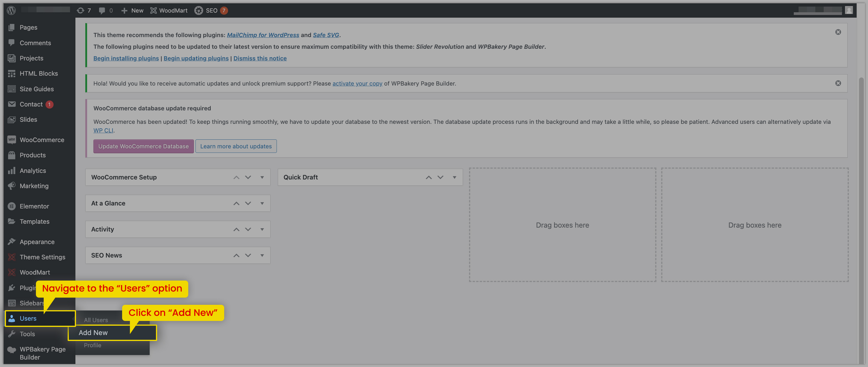The width and height of the screenshot is (868, 367).
Task: Dismiss the theme plugins recommendation notice
Action: pos(838,32)
